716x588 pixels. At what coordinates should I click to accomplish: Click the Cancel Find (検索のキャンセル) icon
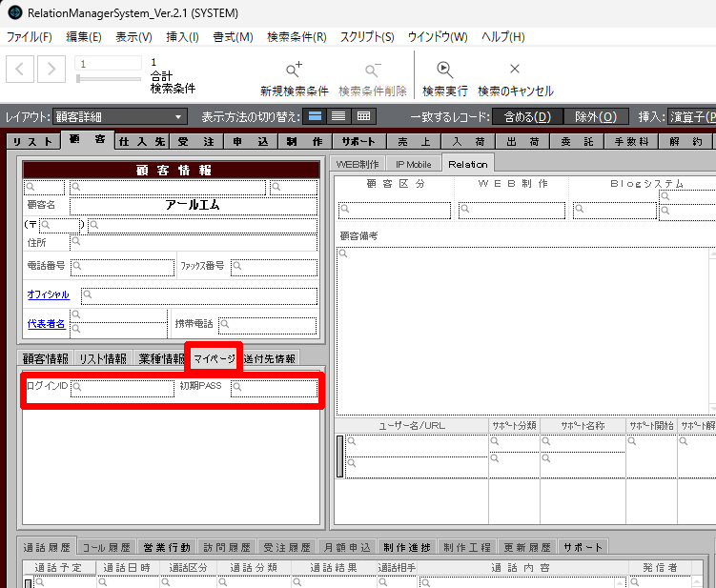515,71
